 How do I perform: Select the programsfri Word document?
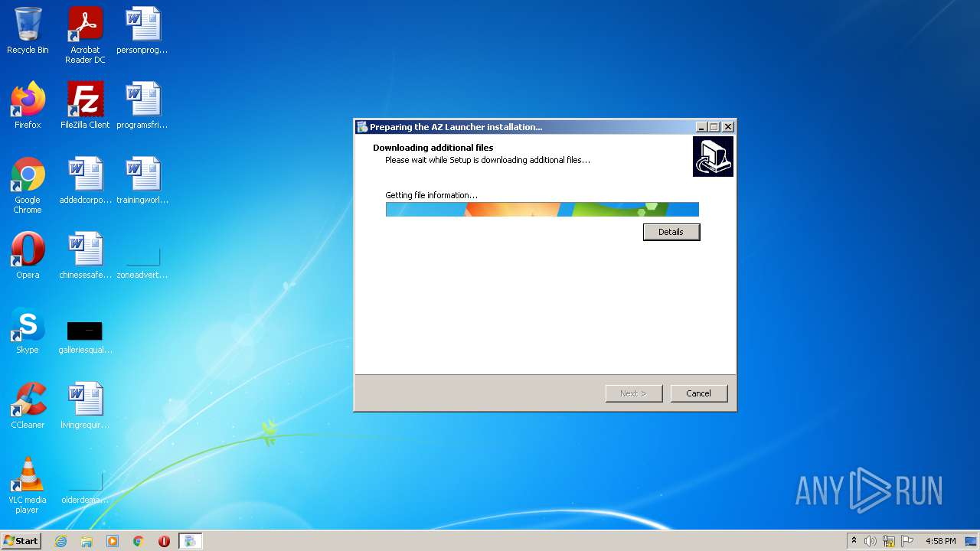[x=142, y=106]
